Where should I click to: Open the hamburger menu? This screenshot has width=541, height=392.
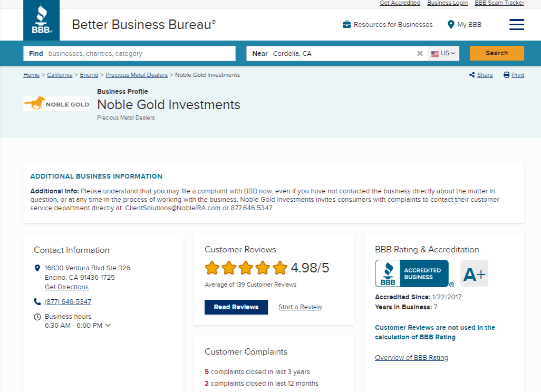point(517,24)
